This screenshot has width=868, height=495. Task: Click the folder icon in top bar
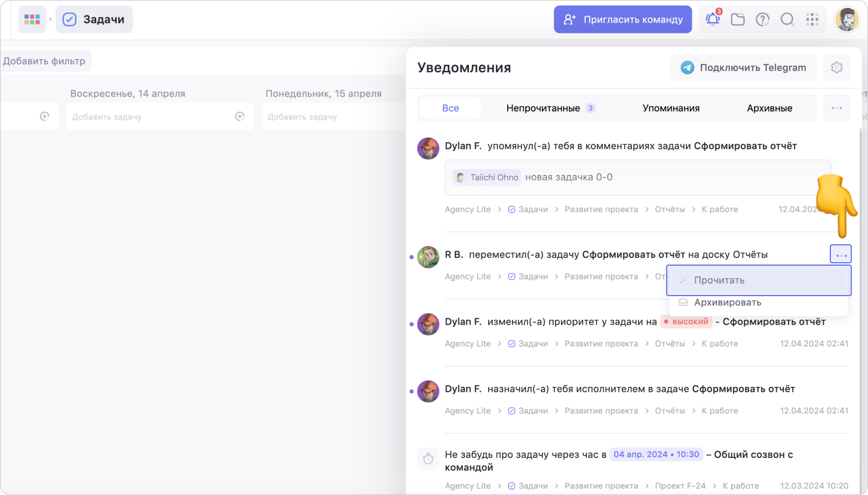(x=738, y=20)
